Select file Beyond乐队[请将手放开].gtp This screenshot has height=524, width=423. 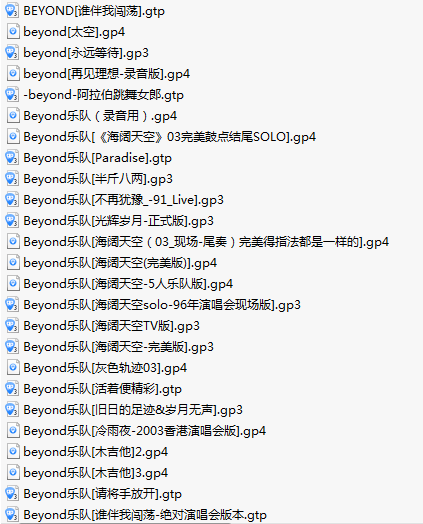pyautogui.click(x=102, y=494)
